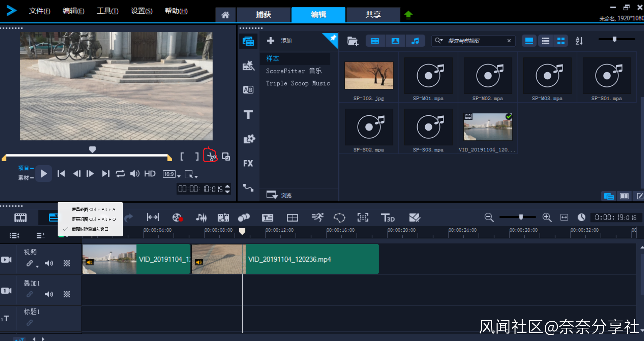
Task: Mute the 视频 track audio
Action: (x=49, y=263)
